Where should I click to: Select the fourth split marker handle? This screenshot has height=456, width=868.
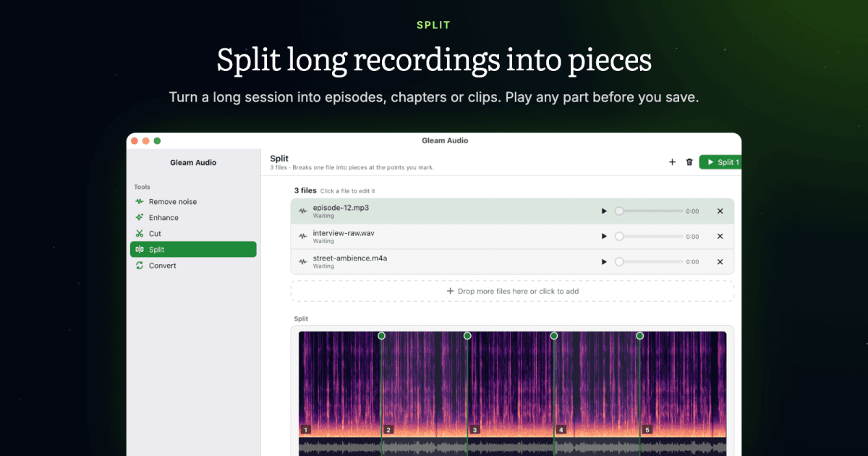pos(639,336)
